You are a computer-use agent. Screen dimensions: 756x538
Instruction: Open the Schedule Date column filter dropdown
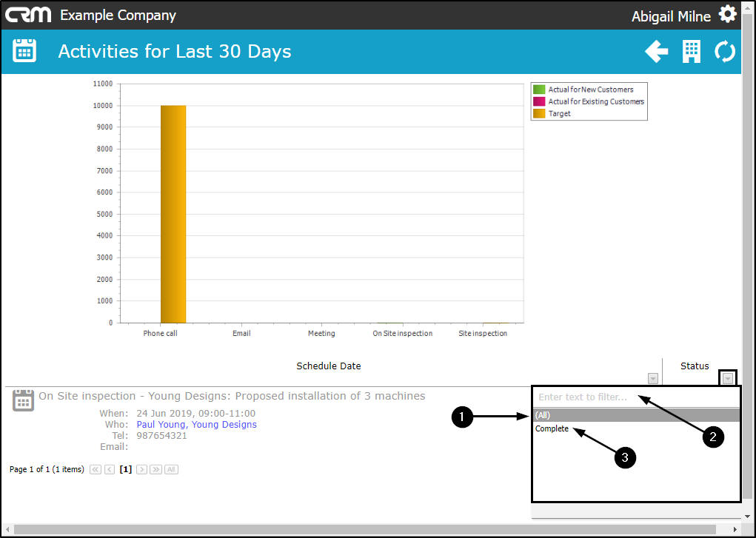coord(653,378)
